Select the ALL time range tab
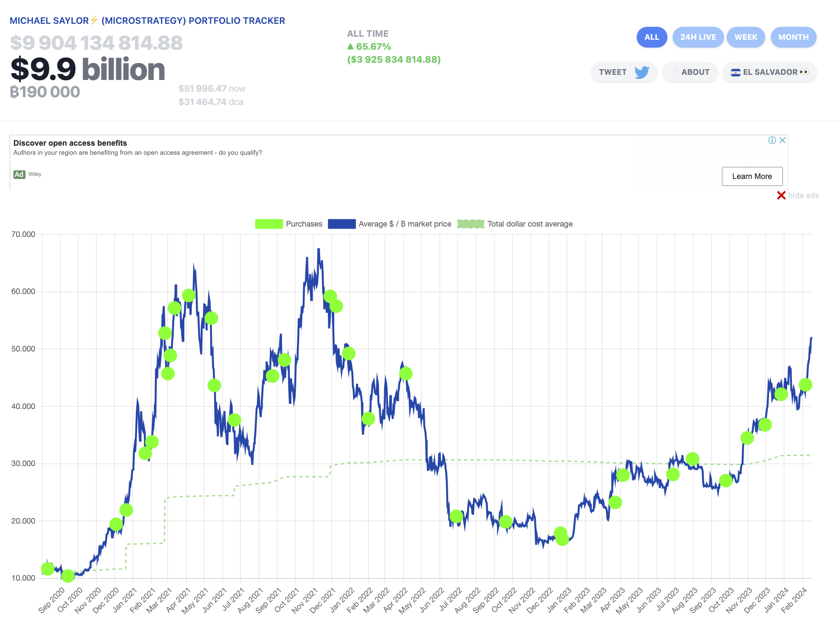This screenshot has width=840, height=620. point(651,37)
